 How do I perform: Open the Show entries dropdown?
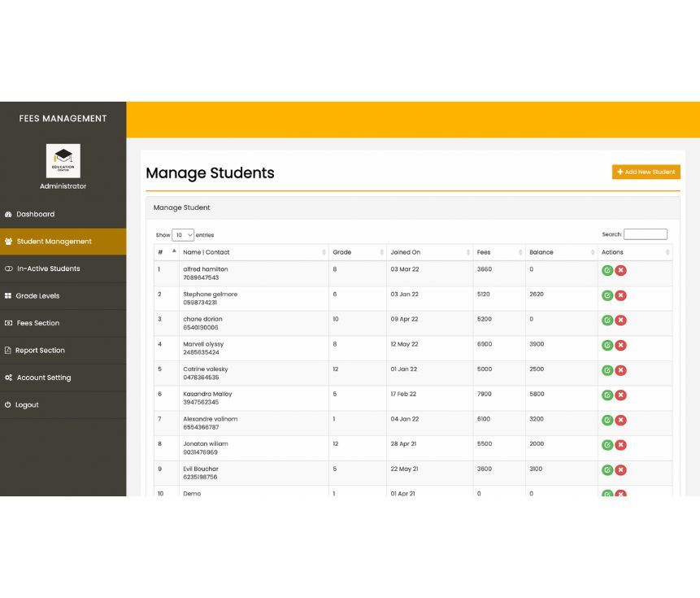183,235
